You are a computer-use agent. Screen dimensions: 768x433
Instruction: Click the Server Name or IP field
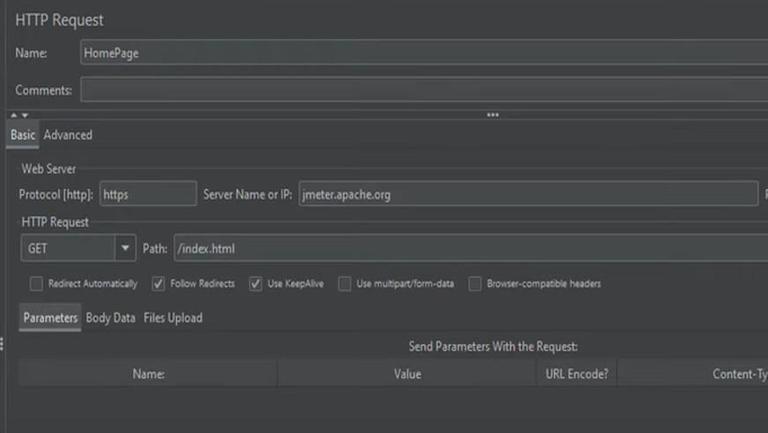(527, 194)
